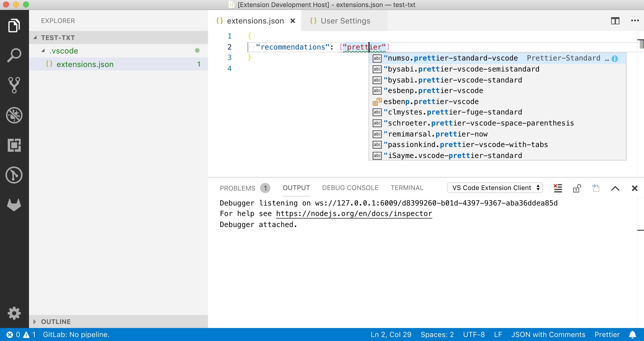Open the Source Control view
Screen dimensions: 644x341
[14, 85]
